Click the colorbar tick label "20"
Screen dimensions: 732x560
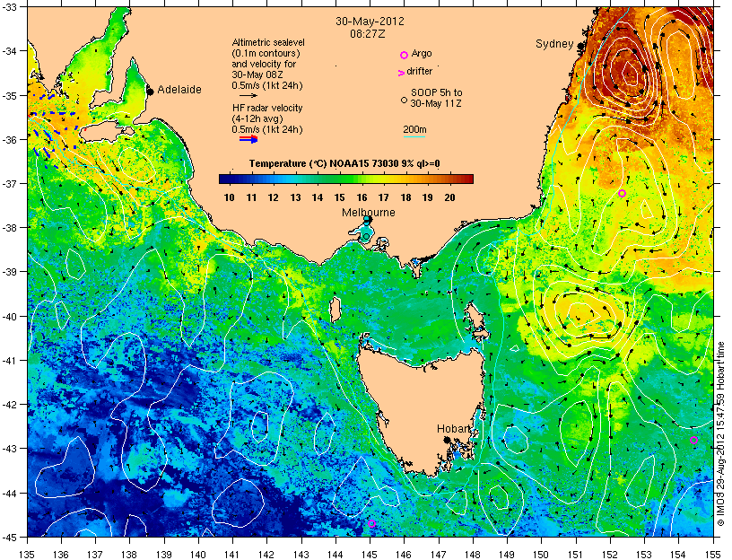tap(449, 197)
